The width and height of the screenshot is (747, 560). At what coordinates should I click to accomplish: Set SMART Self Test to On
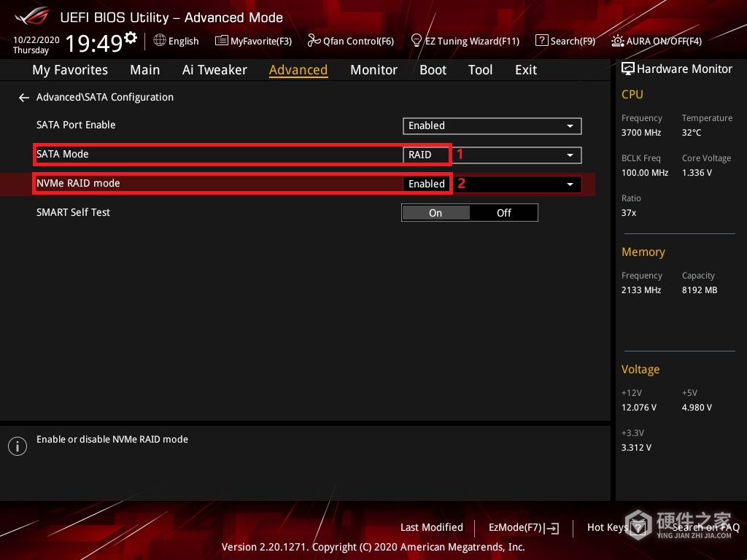[436, 213]
